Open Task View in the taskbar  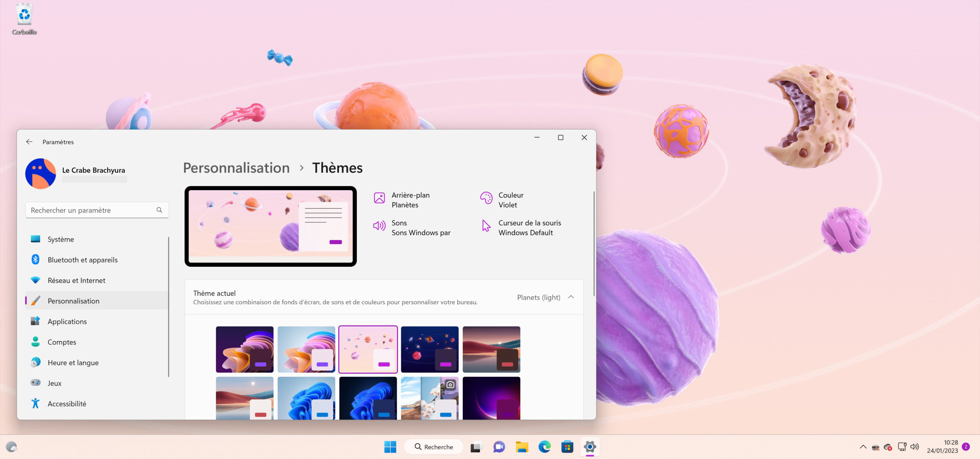coord(476,447)
